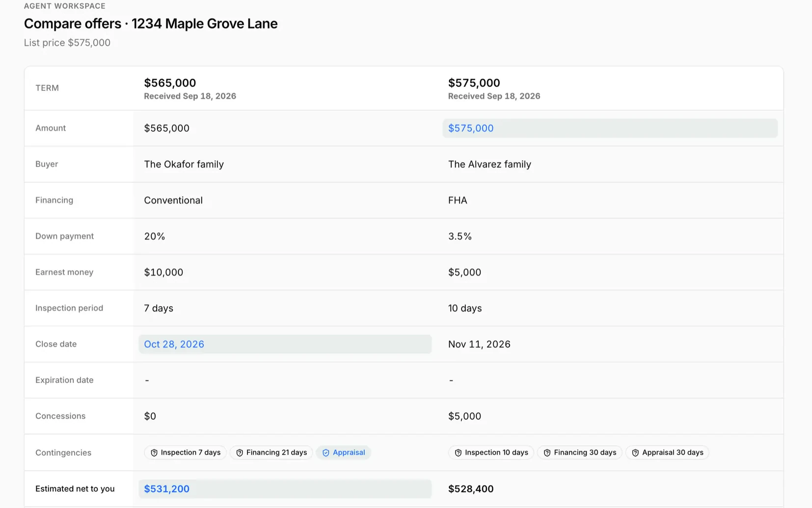
Task: Click the AGENT WORKSPACE label
Action: [x=65, y=6]
